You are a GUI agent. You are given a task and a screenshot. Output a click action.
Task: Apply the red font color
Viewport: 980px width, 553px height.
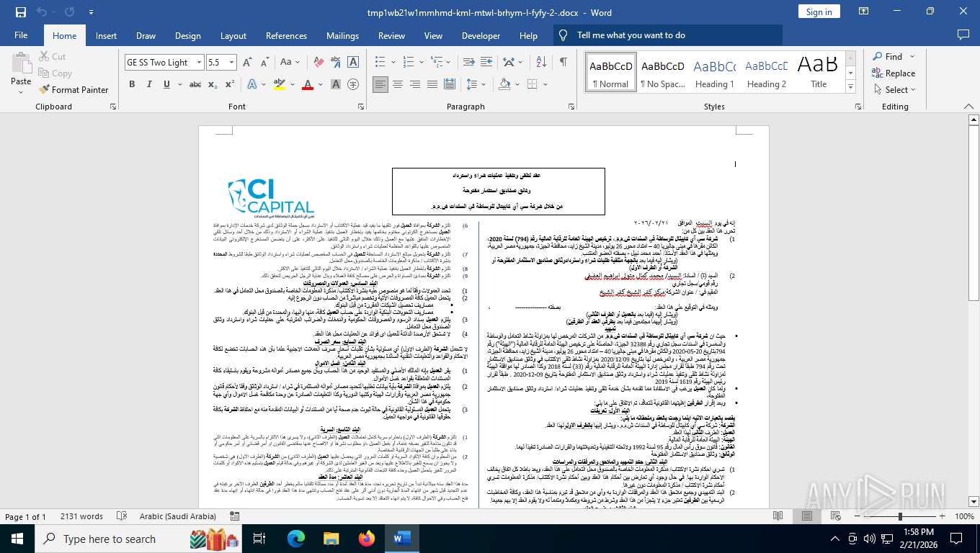click(308, 84)
